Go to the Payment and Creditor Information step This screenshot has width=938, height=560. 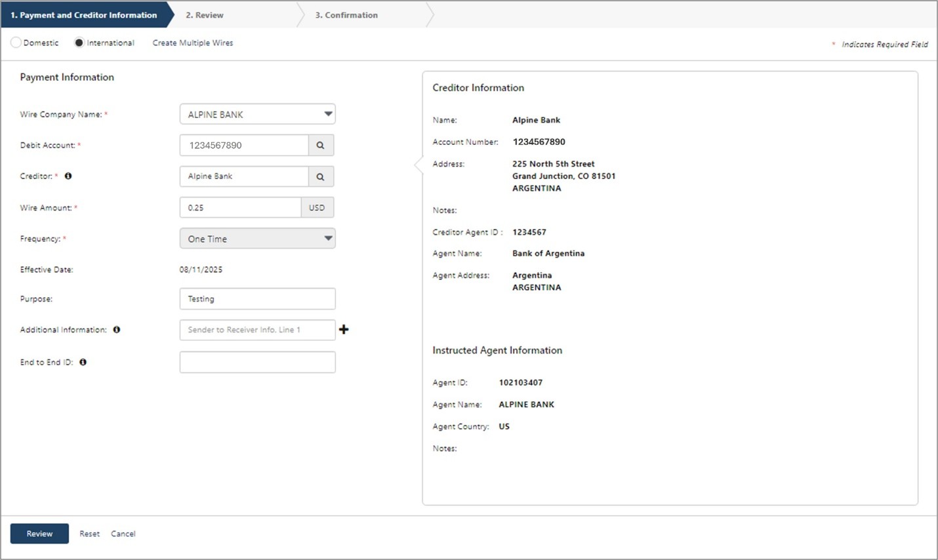[84, 15]
